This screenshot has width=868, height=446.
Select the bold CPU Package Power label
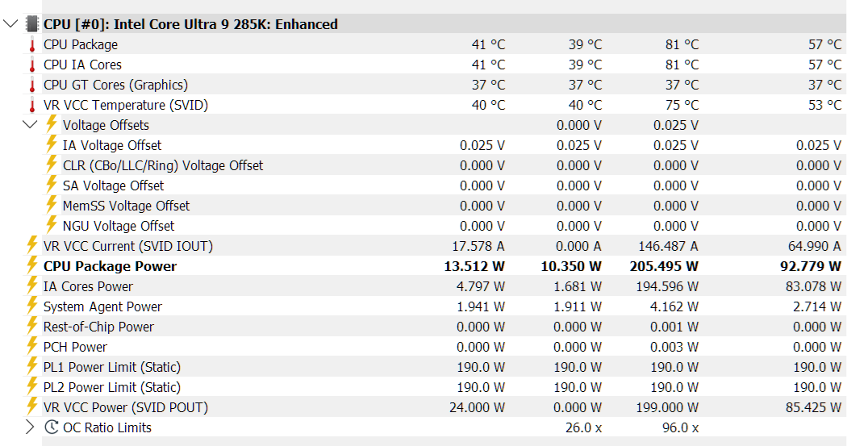[x=111, y=267]
